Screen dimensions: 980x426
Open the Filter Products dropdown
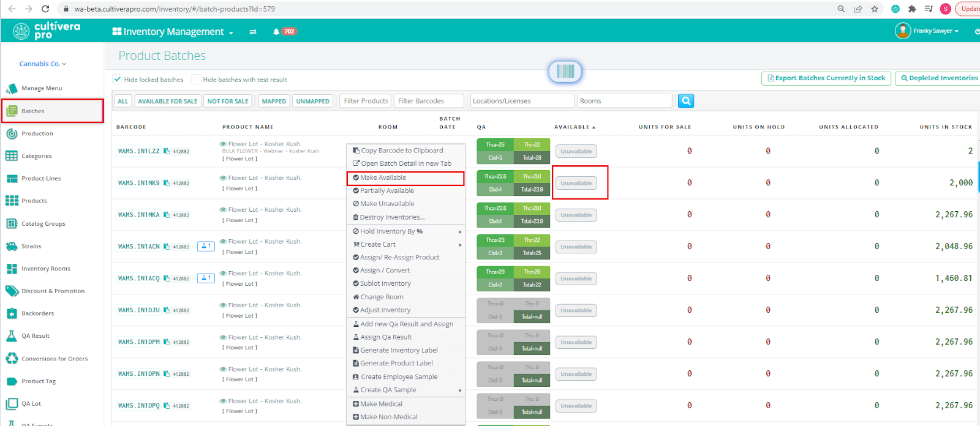pyautogui.click(x=366, y=101)
